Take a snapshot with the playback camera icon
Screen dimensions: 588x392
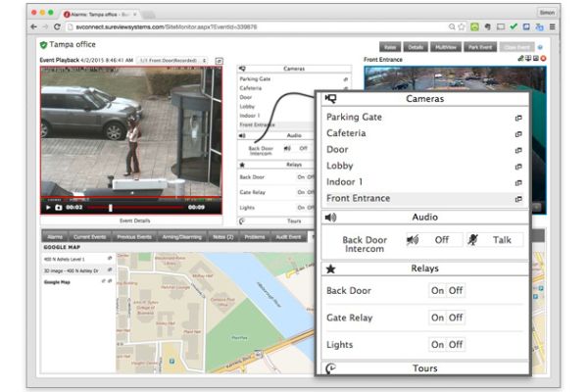click(59, 207)
